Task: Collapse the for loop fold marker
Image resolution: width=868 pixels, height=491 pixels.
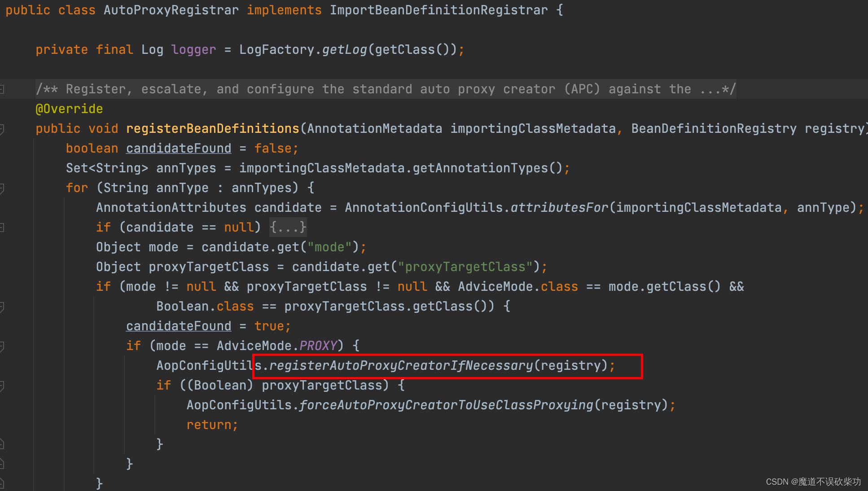Action: point(2,188)
